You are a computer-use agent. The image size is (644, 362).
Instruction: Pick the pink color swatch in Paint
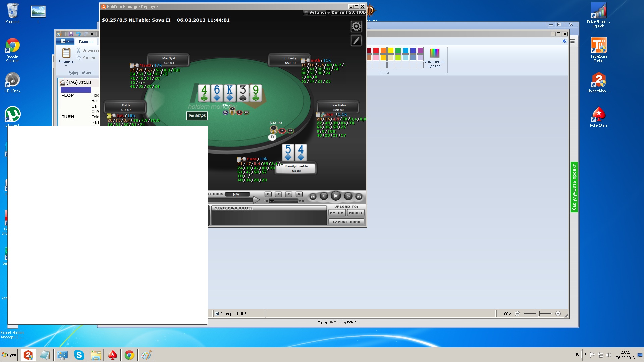tap(376, 58)
